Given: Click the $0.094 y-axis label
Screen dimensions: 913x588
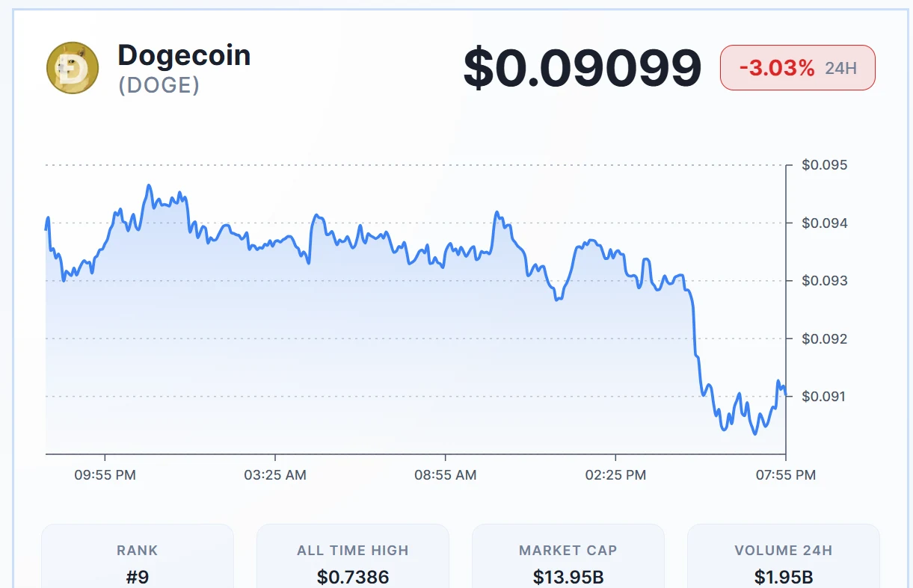Looking at the screenshot, I should pyautogui.click(x=824, y=223).
